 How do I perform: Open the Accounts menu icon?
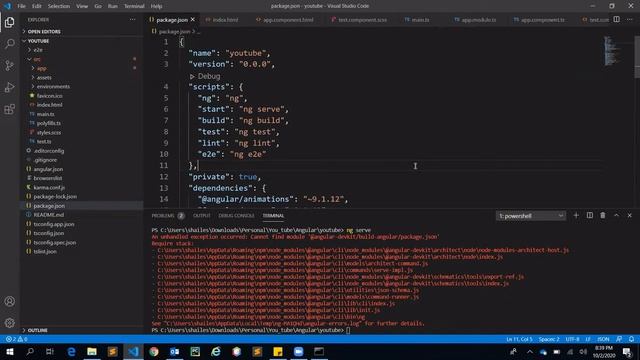(x=9, y=301)
